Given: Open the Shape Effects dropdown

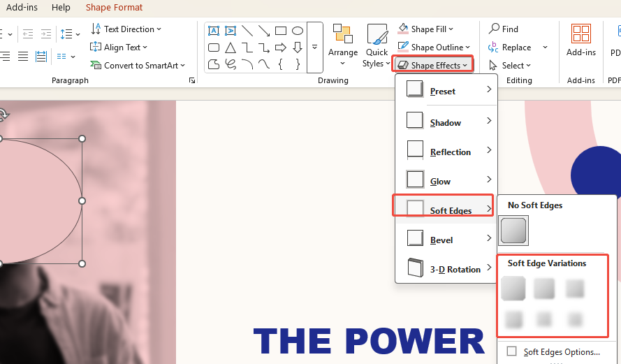Looking at the screenshot, I should coord(432,65).
